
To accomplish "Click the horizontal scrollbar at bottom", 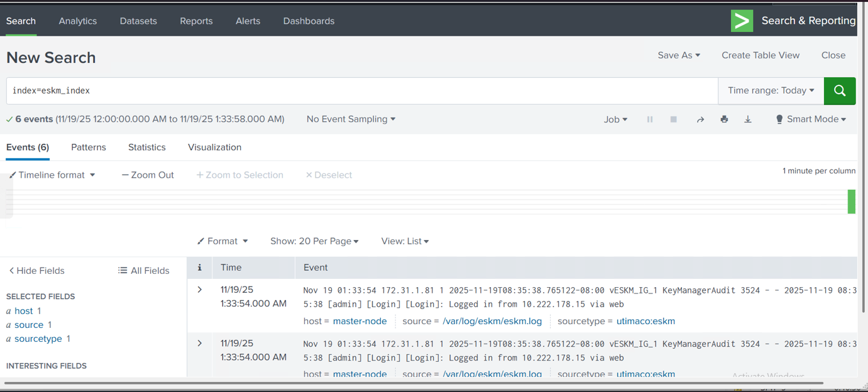I will pyautogui.click(x=414, y=383).
